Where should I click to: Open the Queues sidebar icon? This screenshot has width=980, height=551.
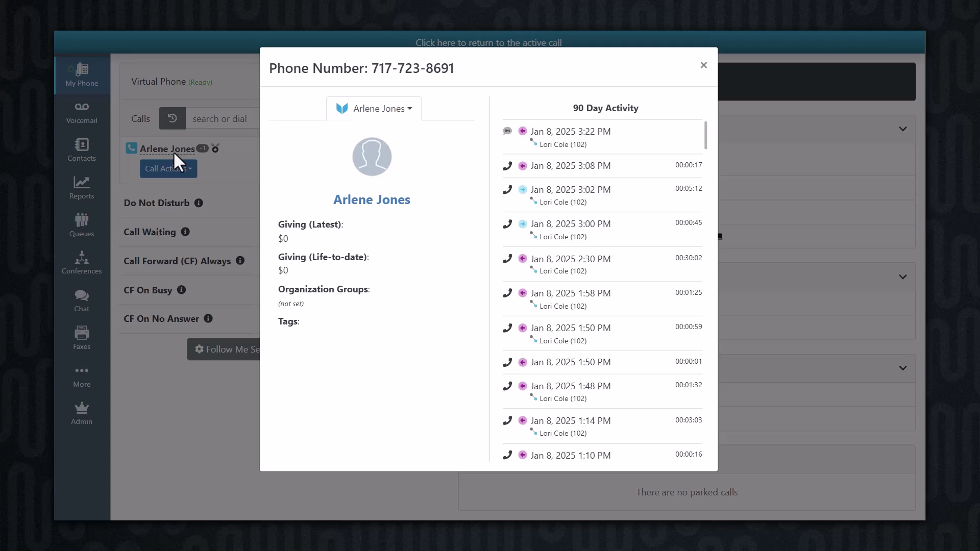pos(82,226)
